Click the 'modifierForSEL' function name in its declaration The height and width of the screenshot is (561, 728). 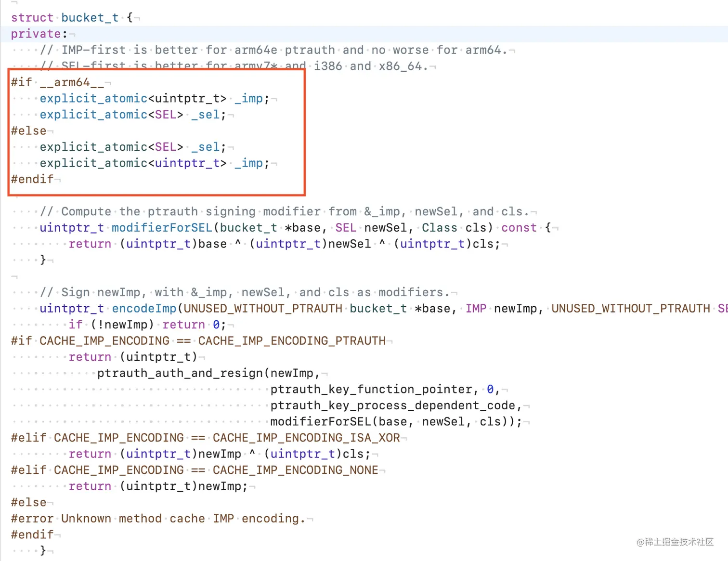point(162,228)
